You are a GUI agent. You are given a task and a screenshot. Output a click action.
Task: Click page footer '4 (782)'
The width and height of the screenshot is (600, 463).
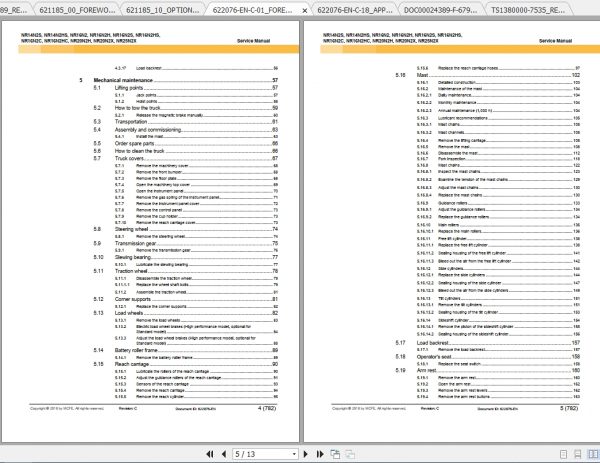pyautogui.click(x=267, y=408)
